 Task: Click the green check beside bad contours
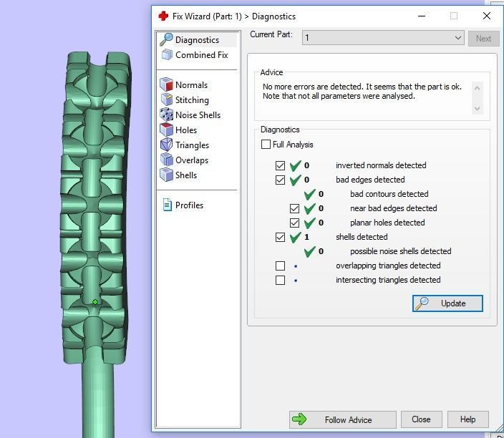click(x=309, y=194)
